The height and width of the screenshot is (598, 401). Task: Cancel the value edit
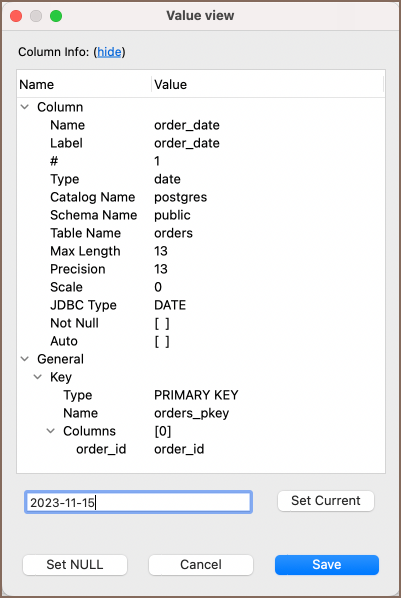(201, 565)
